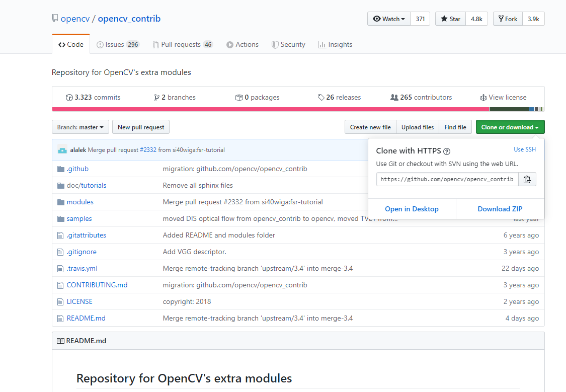
Task: Click the releases tag icon
Action: [x=321, y=98]
